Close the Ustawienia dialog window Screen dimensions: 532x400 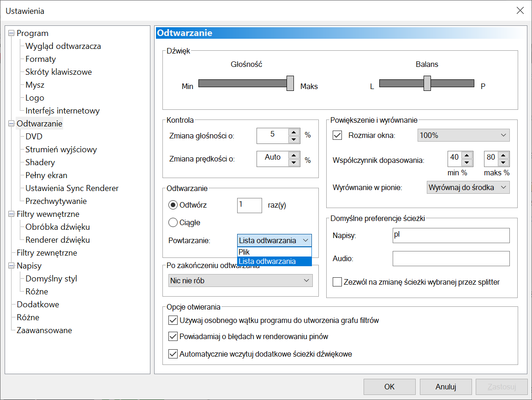click(x=520, y=11)
